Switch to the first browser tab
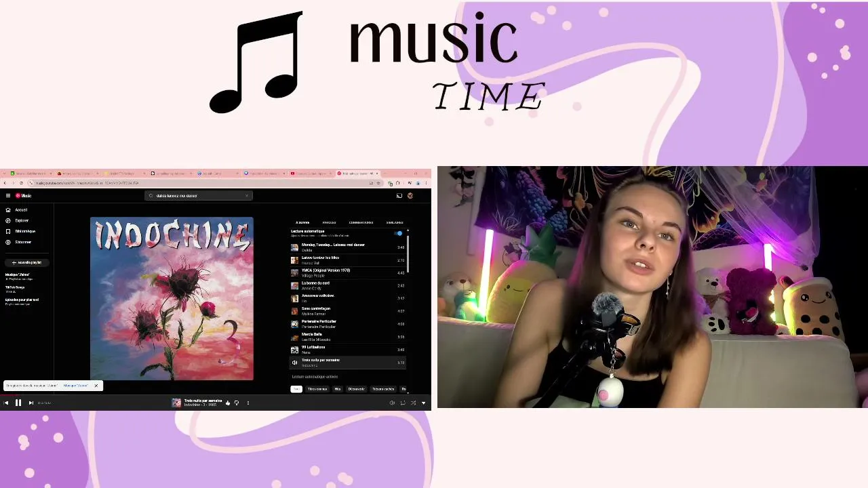This screenshot has width=868, height=488. click(30, 174)
